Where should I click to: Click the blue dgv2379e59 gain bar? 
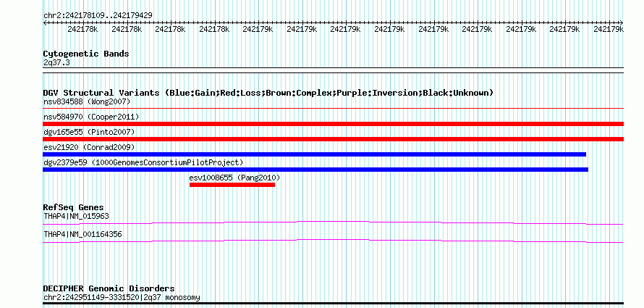[315, 170]
